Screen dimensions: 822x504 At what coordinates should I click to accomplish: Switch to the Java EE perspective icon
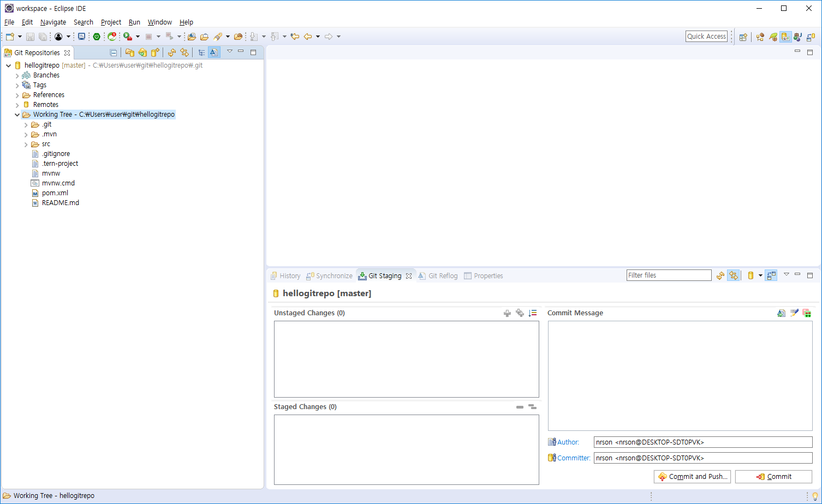760,37
